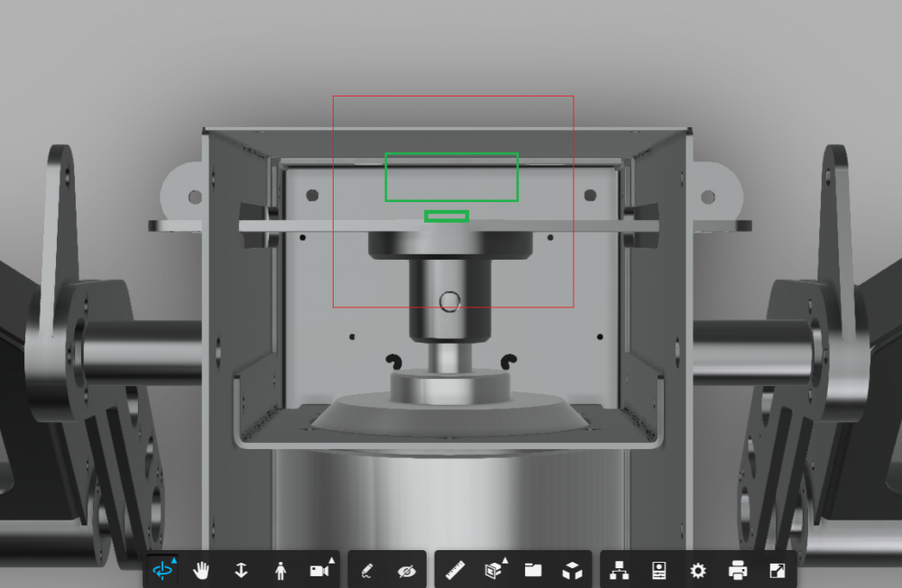Open the Properties panel

(658, 571)
